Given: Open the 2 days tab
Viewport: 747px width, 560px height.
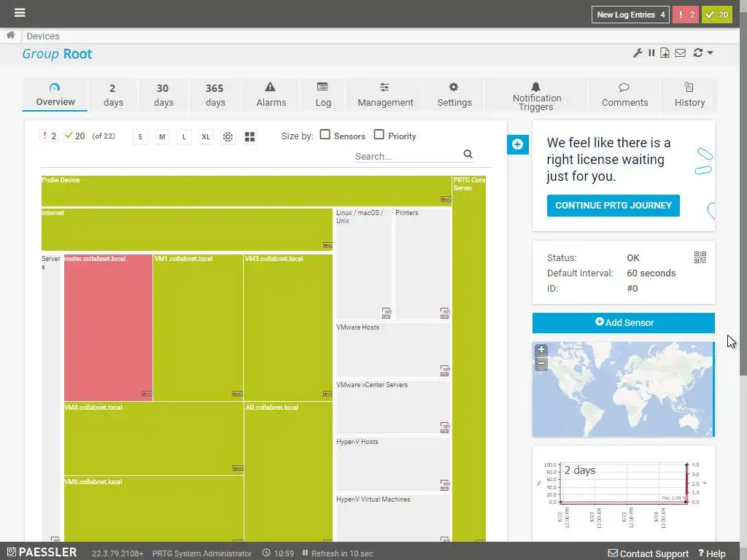Looking at the screenshot, I should [x=113, y=95].
